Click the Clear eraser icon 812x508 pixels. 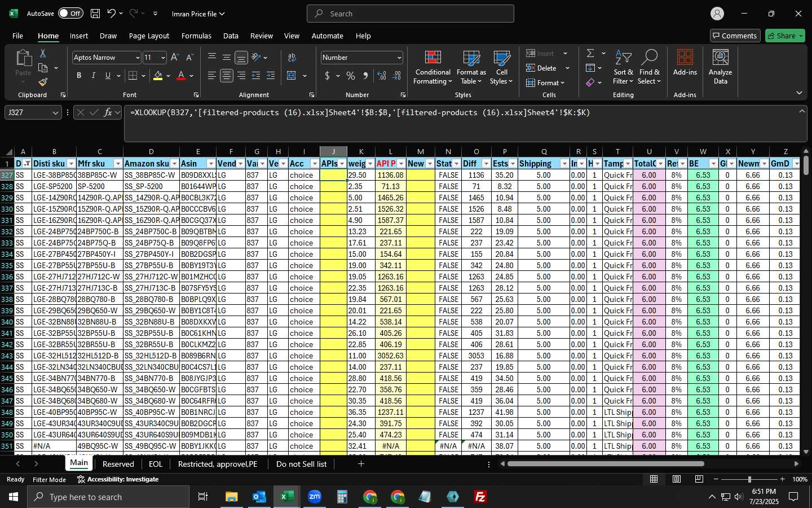pos(590,82)
